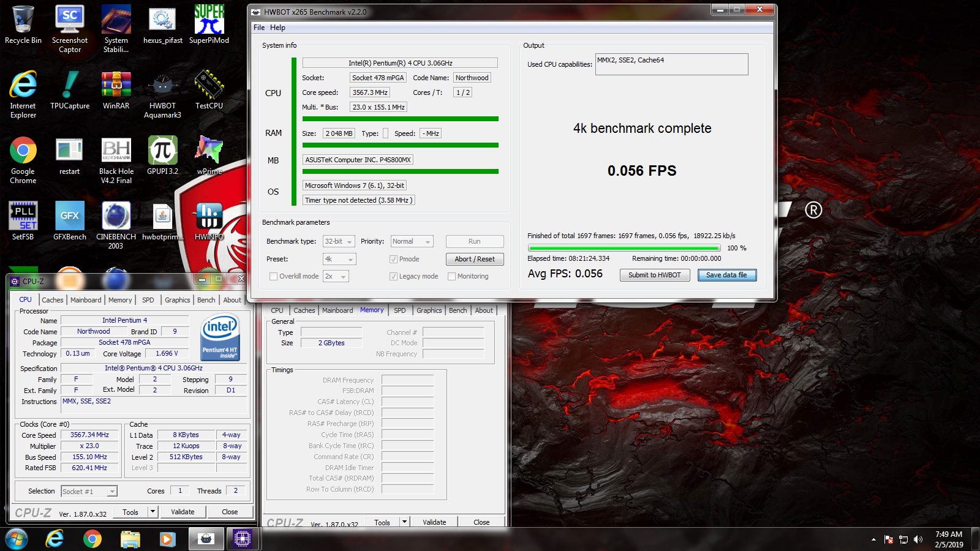Enable the Monitoring checkbox
980x551 pixels.
pos(451,276)
